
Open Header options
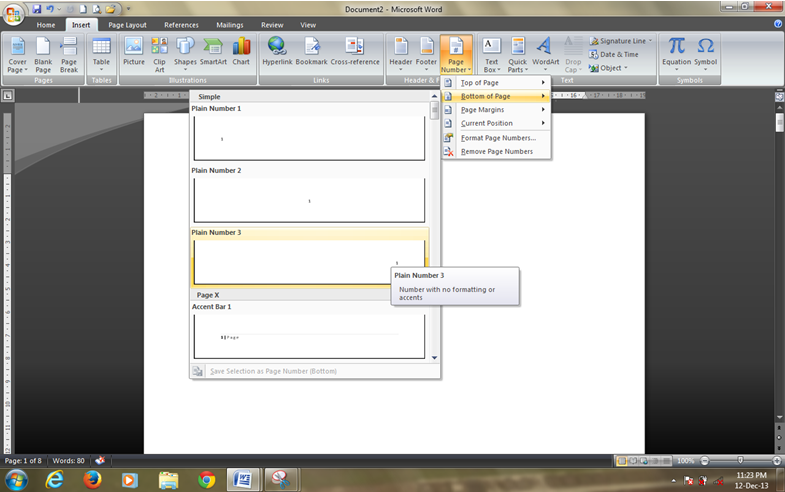pos(401,54)
